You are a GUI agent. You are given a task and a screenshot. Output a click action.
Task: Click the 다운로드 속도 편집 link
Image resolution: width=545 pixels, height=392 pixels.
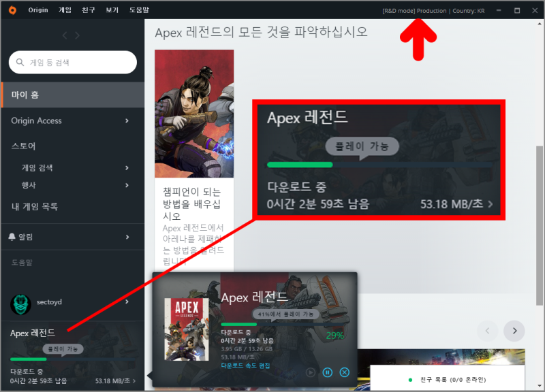[x=245, y=365]
